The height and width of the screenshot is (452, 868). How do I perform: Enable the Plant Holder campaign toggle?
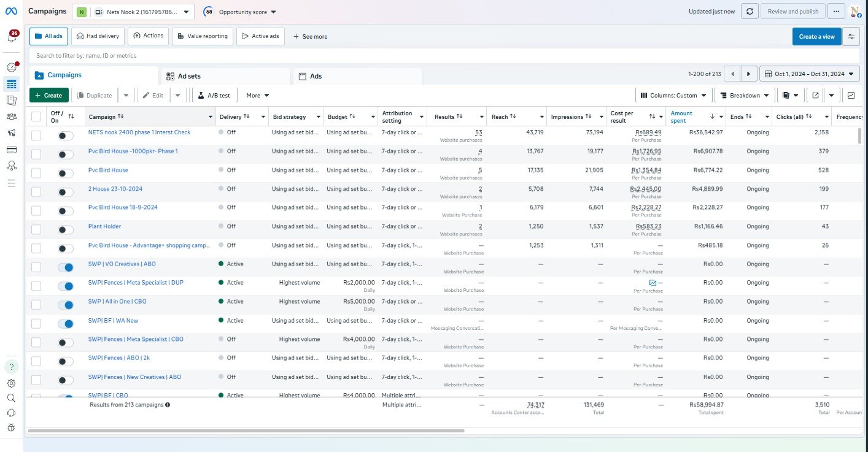[x=65, y=229]
